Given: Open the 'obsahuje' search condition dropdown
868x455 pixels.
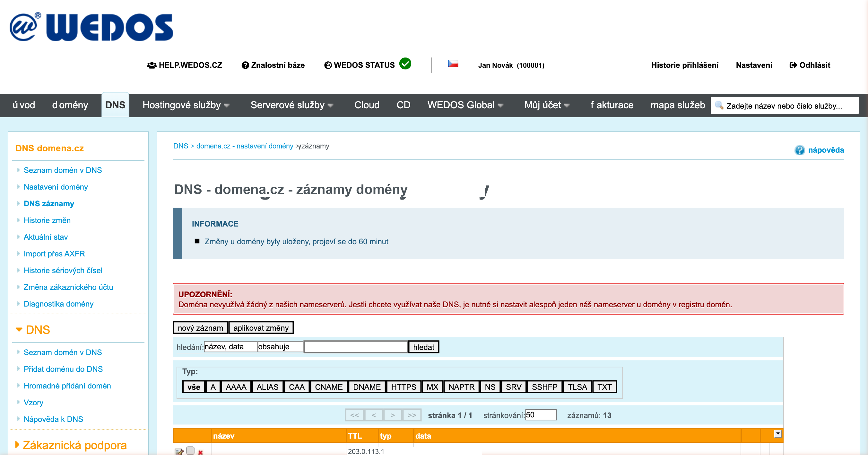Looking at the screenshot, I should click(x=280, y=347).
